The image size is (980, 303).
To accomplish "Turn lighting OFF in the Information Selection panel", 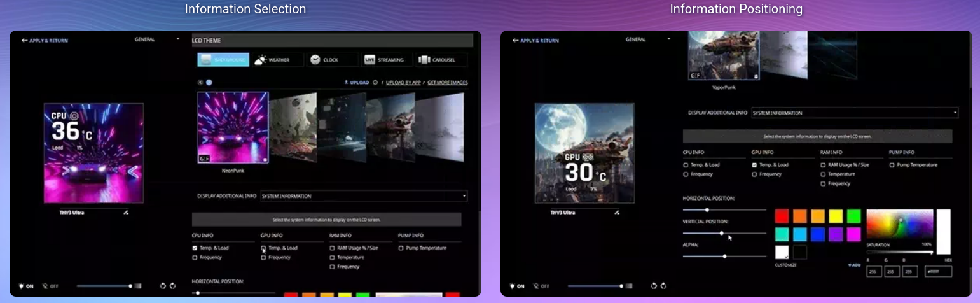I will pos(50,286).
